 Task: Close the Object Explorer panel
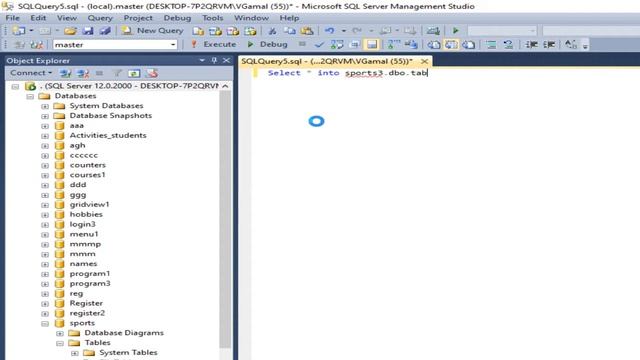click(227, 60)
